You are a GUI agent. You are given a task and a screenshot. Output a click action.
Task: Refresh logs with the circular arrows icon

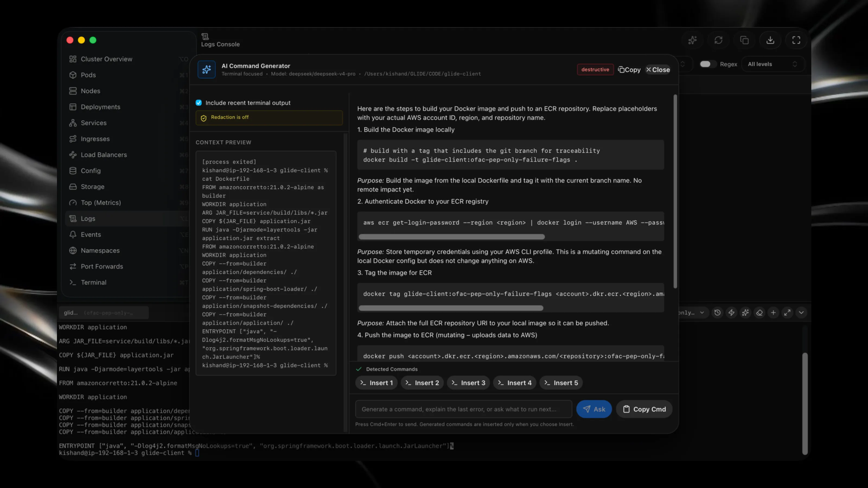718,40
